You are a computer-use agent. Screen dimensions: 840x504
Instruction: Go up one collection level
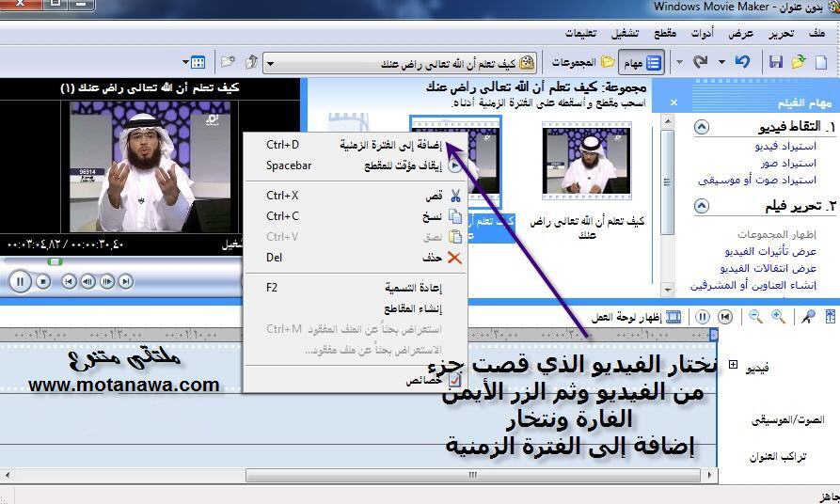[251, 62]
